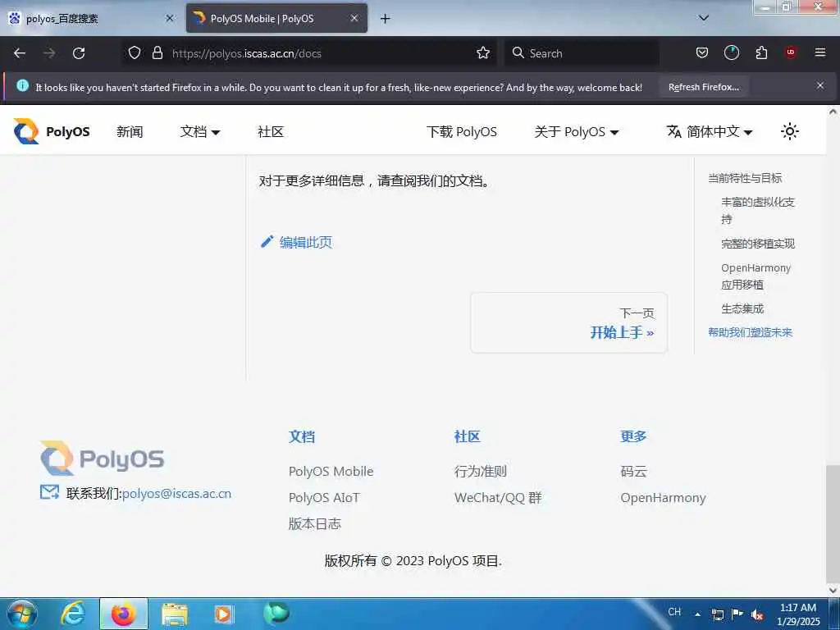Click the mail envelope icon in footer
Viewport: 840px width, 630px height.
coord(50,492)
